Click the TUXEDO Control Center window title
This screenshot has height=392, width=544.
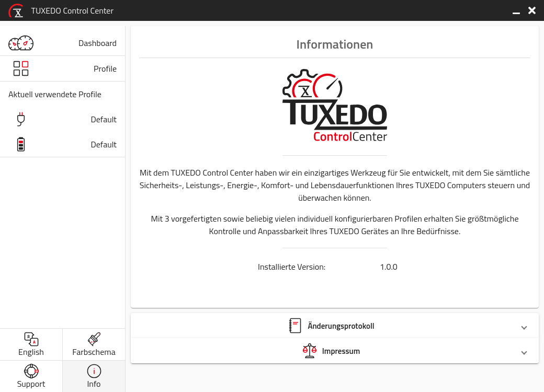pyautogui.click(x=72, y=11)
